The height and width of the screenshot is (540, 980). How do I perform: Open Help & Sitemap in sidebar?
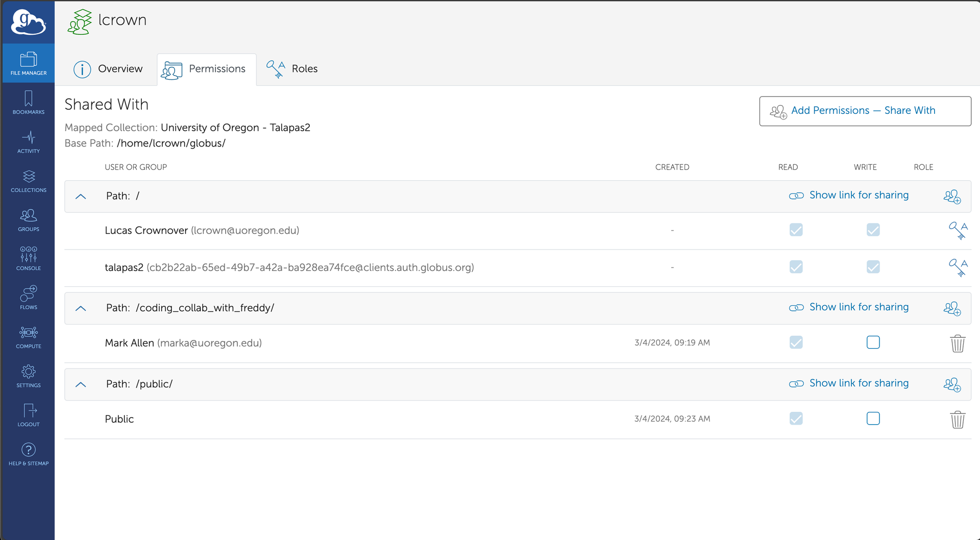pos(29,454)
